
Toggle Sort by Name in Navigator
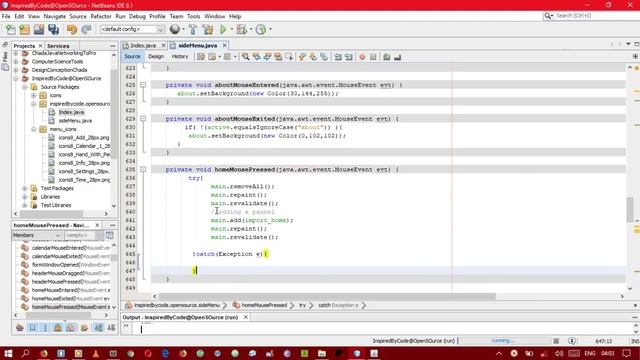click(x=98, y=327)
